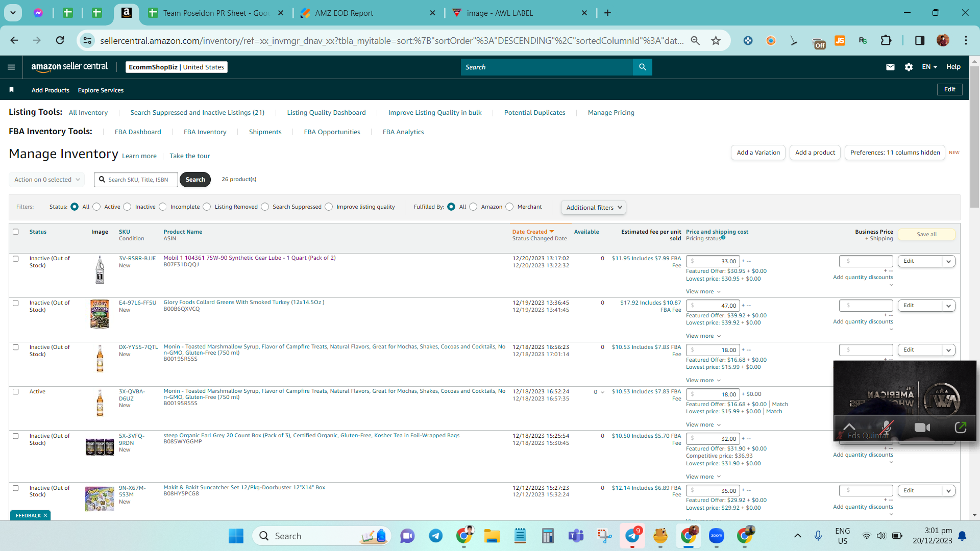980x551 pixels.
Task: Open Edit dropdown arrow for Glory Foods row
Action: (x=949, y=306)
